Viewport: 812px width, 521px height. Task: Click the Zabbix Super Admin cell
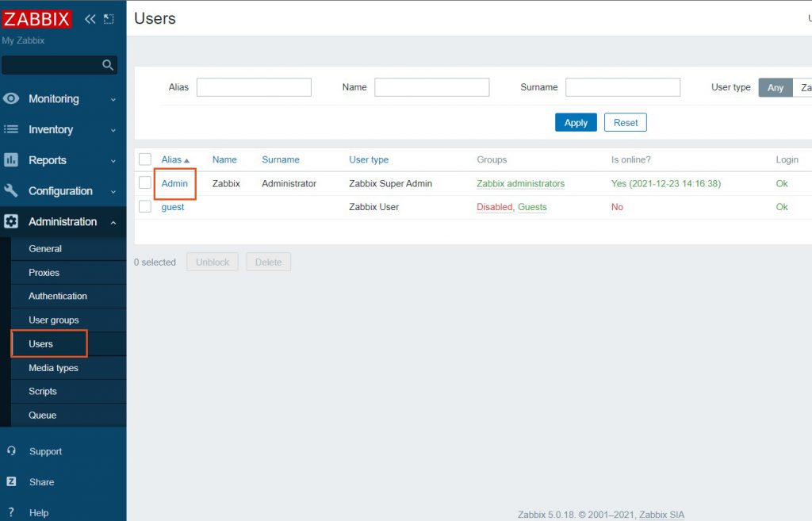(390, 183)
